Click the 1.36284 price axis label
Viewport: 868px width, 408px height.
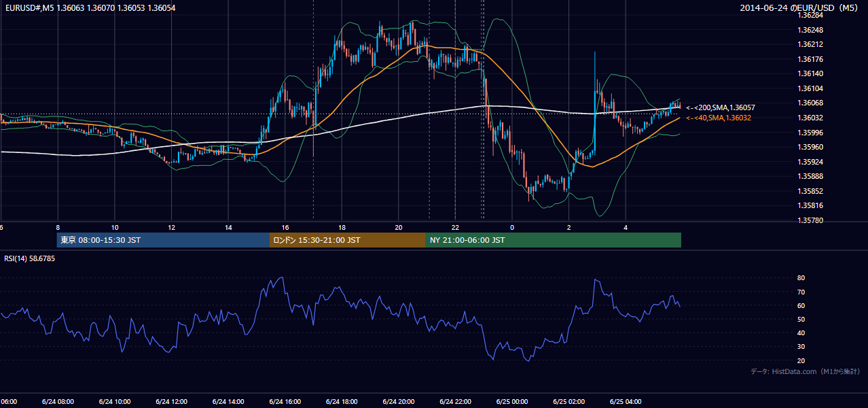pos(810,15)
